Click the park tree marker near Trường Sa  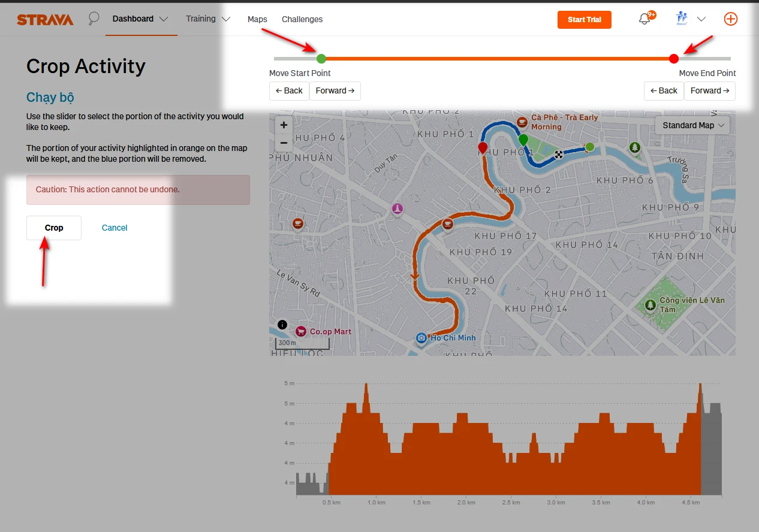pos(635,146)
